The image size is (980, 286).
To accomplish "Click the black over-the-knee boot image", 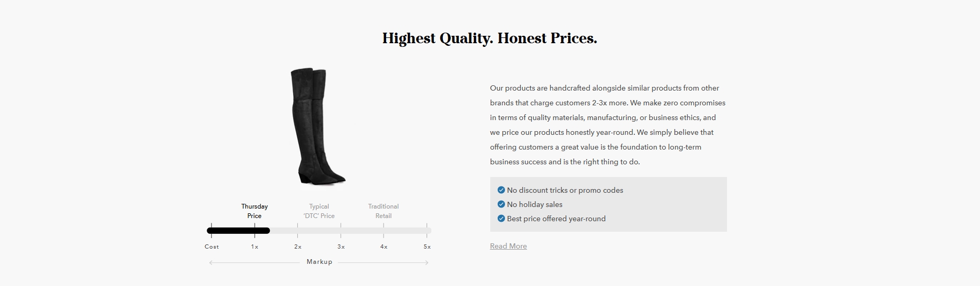I will coord(317,126).
